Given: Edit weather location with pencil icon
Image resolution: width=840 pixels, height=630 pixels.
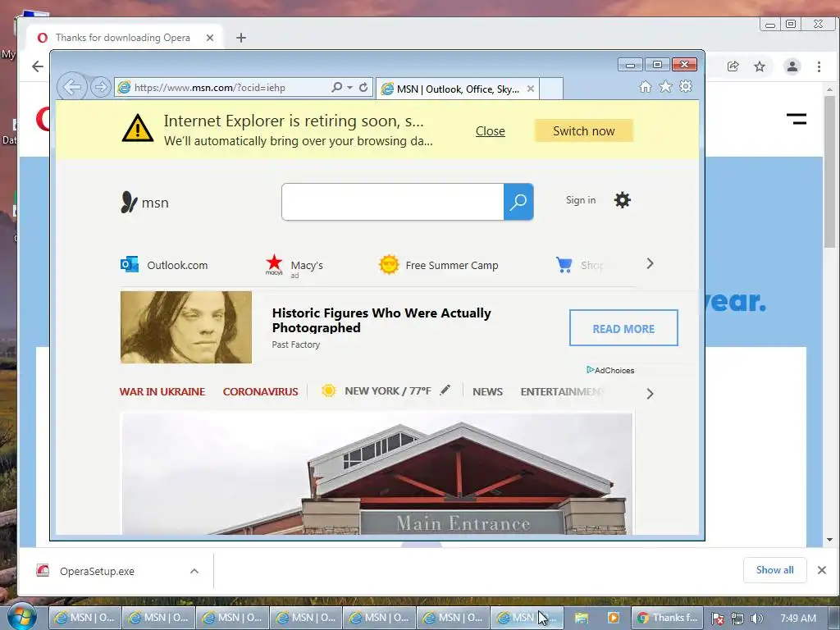Looking at the screenshot, I should click(445, 390).
